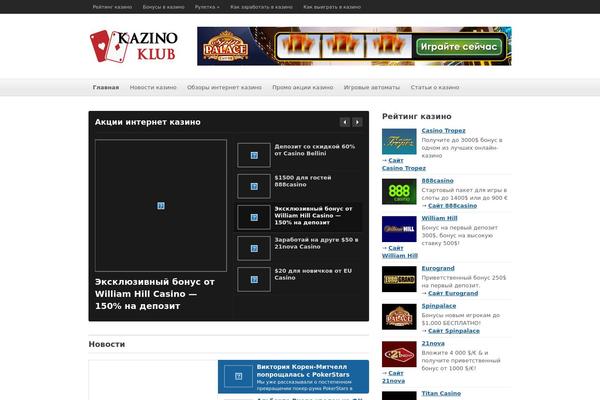The height and width of the screenshot is (400, 600).
Task: Click the Акции интернет казино heading
Action: click(148, 122)
